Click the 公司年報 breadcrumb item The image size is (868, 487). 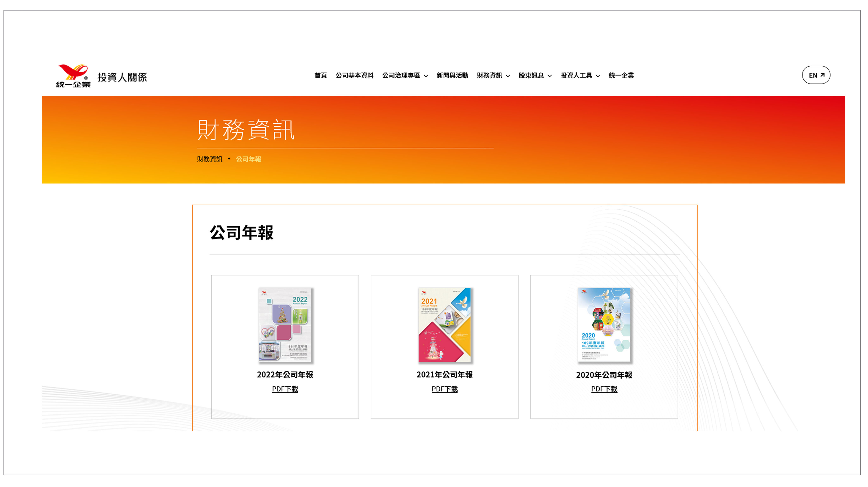coord(249,159)
